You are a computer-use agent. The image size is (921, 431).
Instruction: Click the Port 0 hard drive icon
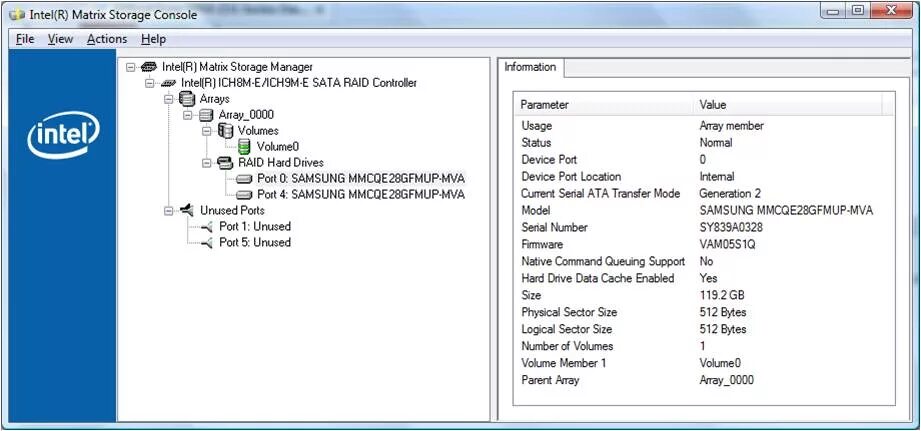(x=244, y=179)
